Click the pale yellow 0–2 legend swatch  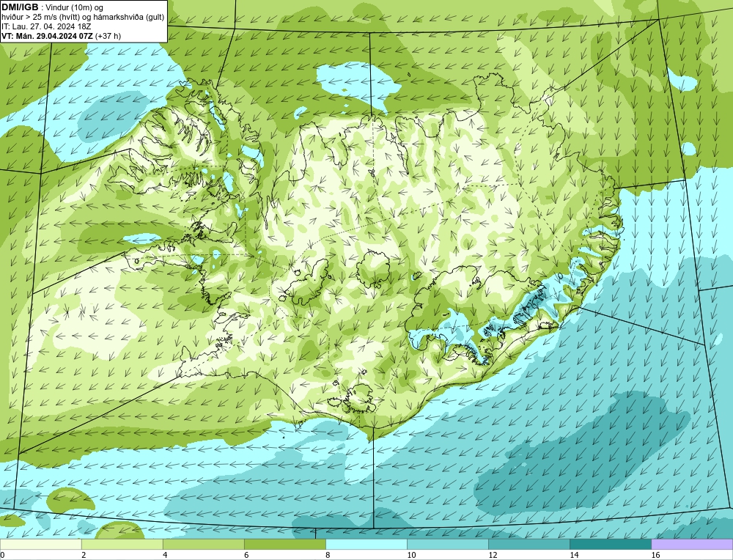click(x=40, y=544)
